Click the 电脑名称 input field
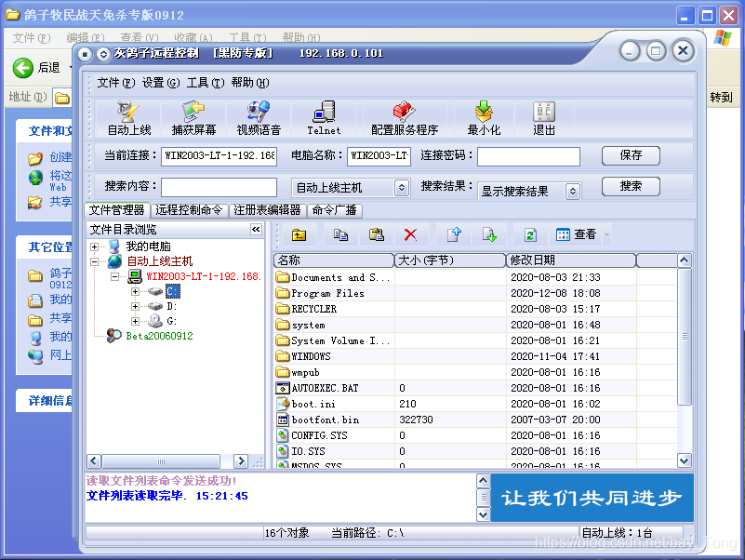 coord(379,156)
